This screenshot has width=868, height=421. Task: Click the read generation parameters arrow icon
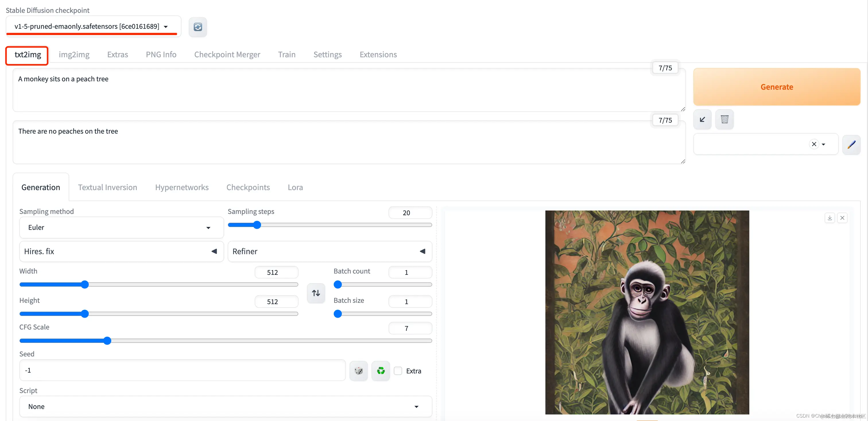(x=702, y=119)
